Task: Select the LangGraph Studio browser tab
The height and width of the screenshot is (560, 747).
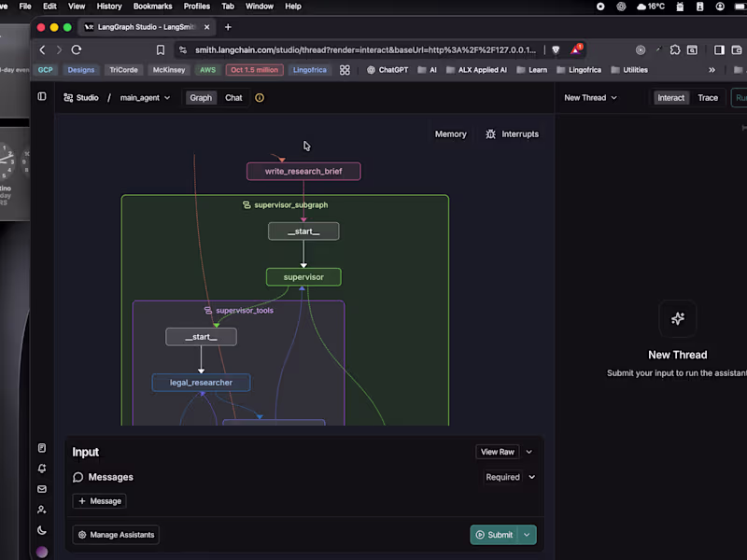Action: [x=145, y=27]
